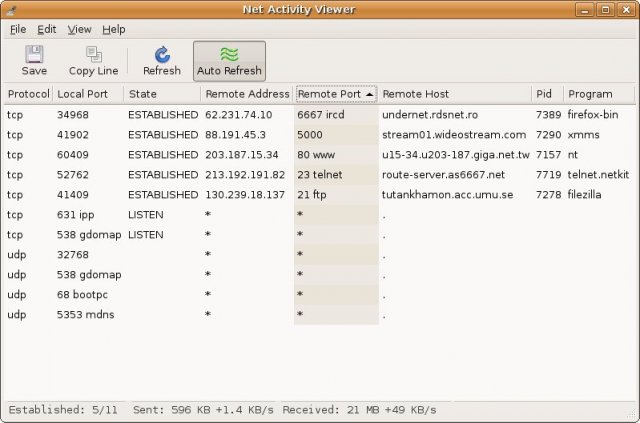Click remote address 213.192.191.82
640x423 pixels.
point(245,175)
